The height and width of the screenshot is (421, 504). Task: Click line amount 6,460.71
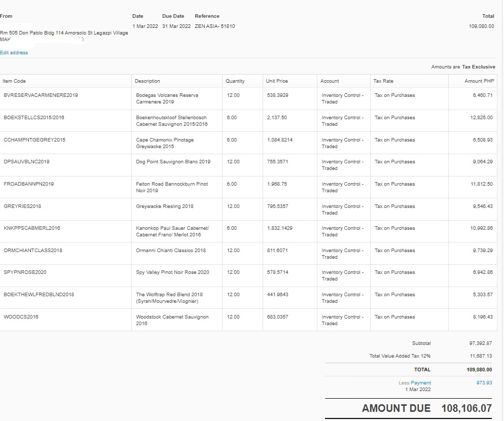click(x=483, y=95)
